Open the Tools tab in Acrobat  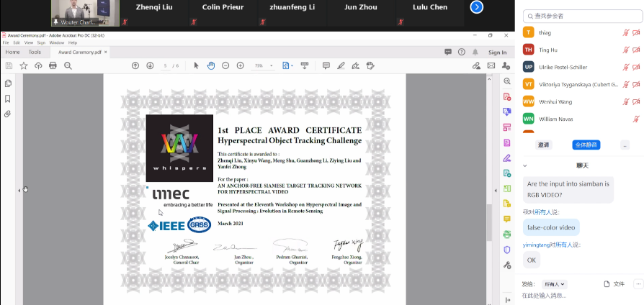click(35, 52)
